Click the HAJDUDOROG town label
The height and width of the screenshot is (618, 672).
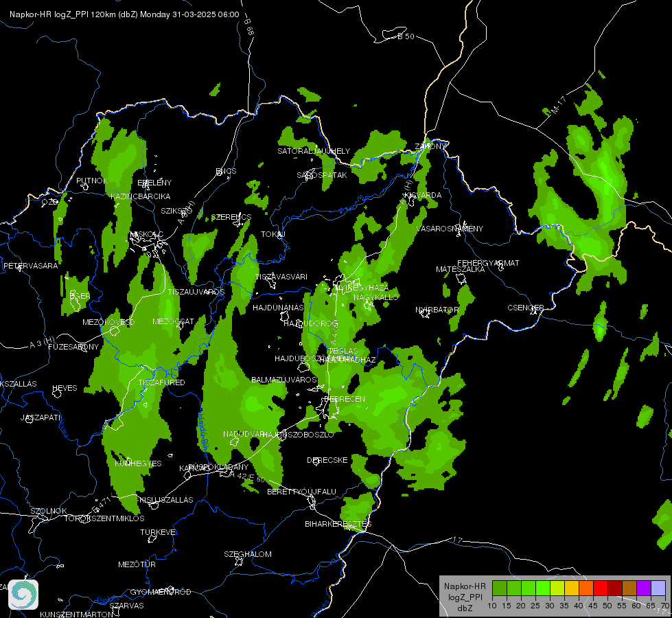[x=311, y=323]
